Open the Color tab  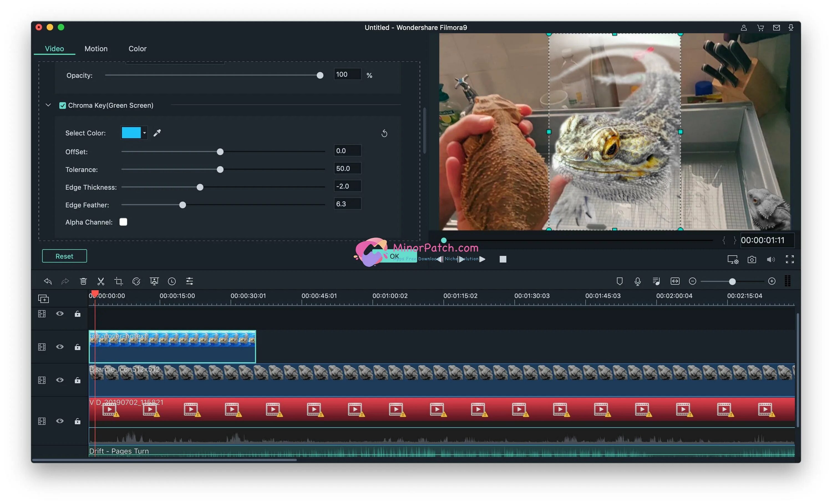coord(137,48)
